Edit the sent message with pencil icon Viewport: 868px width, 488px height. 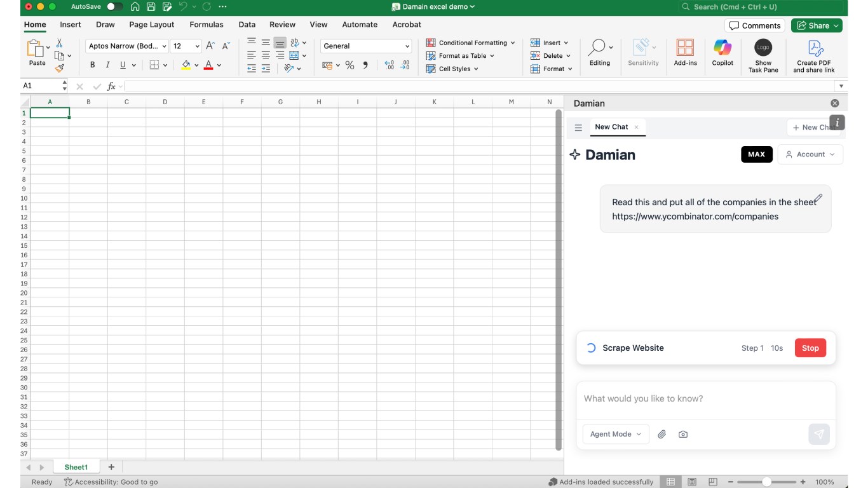818,198
